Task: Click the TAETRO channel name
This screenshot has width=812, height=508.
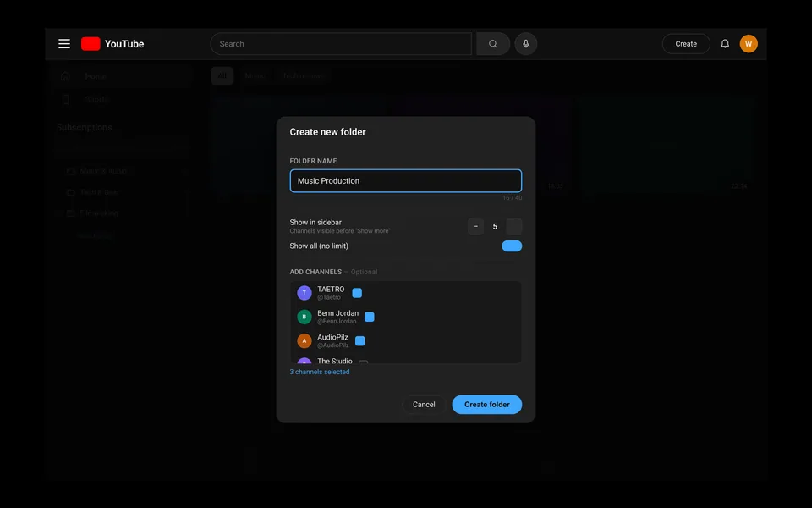Action: point(331,290)
